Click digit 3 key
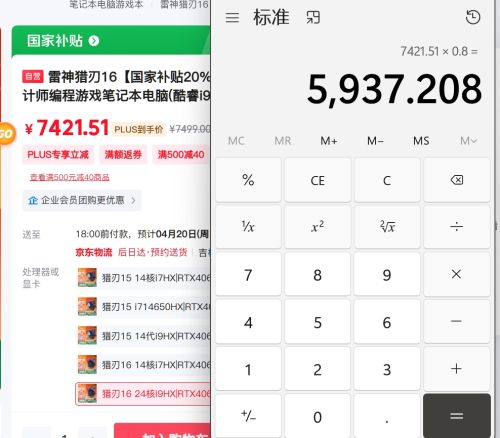 (387, 369)
